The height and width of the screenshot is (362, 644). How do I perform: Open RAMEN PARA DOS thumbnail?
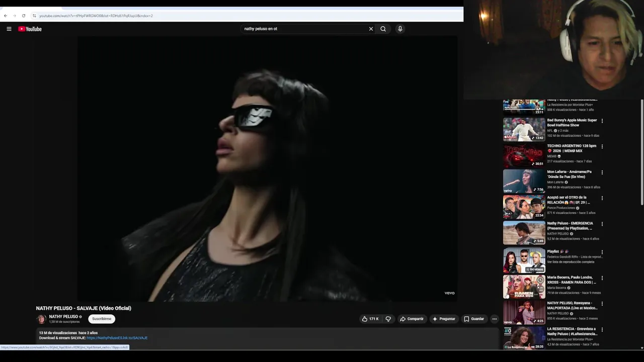click(x=524, y=287)
